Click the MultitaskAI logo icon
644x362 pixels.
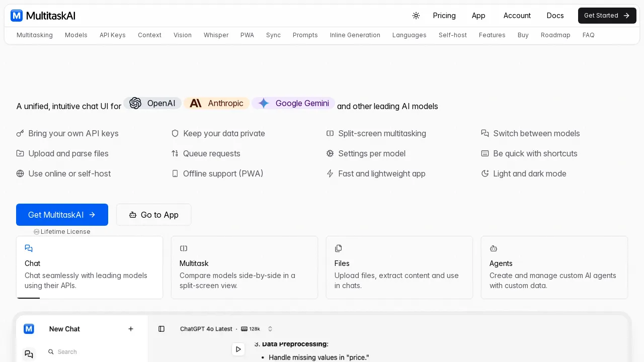click(x=17, y=16)
